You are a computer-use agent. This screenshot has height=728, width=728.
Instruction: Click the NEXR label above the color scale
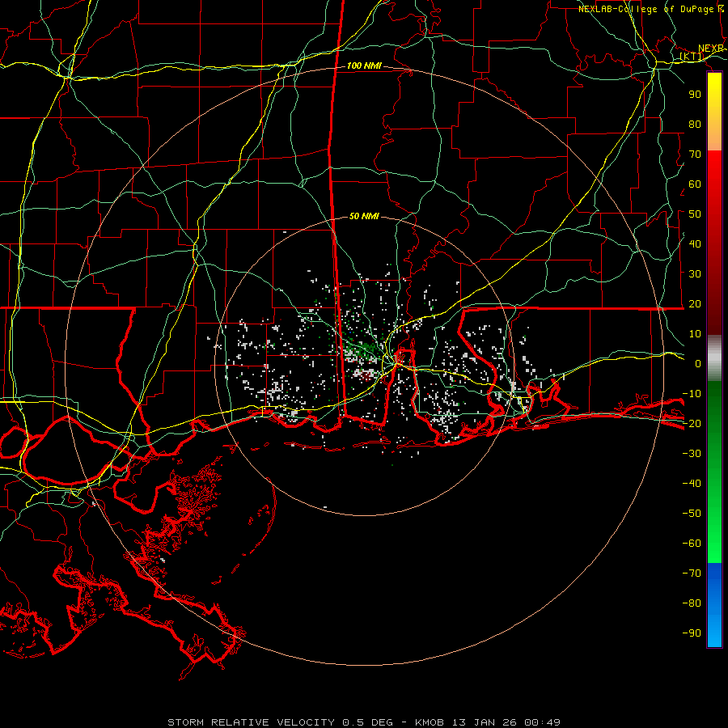pyautogui.click(x=711, y=49)
